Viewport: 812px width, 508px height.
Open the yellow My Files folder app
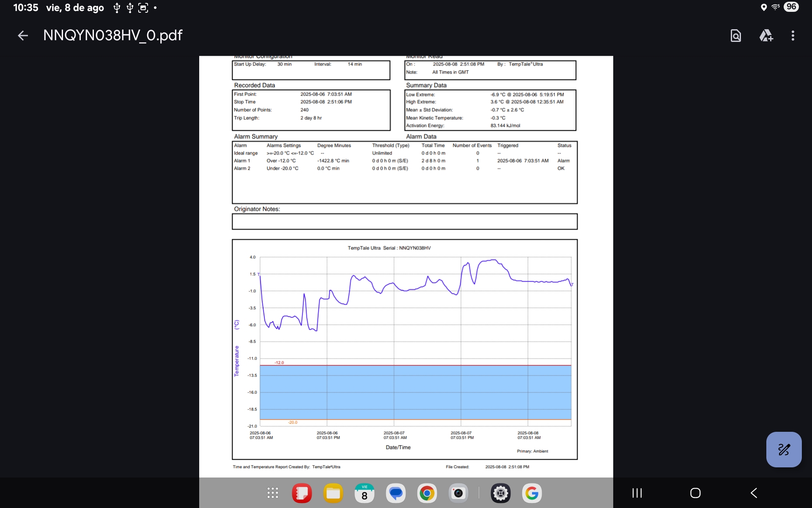point(333,493)
